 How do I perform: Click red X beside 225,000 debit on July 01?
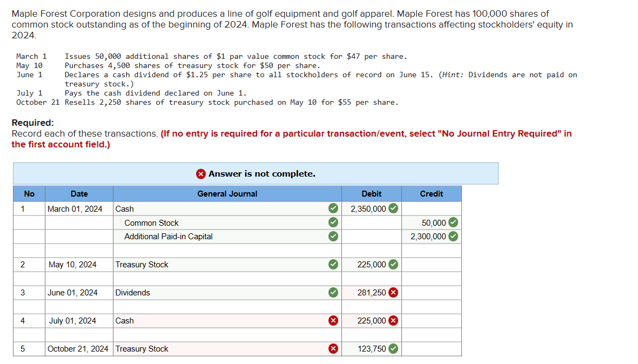click(393, 320)
